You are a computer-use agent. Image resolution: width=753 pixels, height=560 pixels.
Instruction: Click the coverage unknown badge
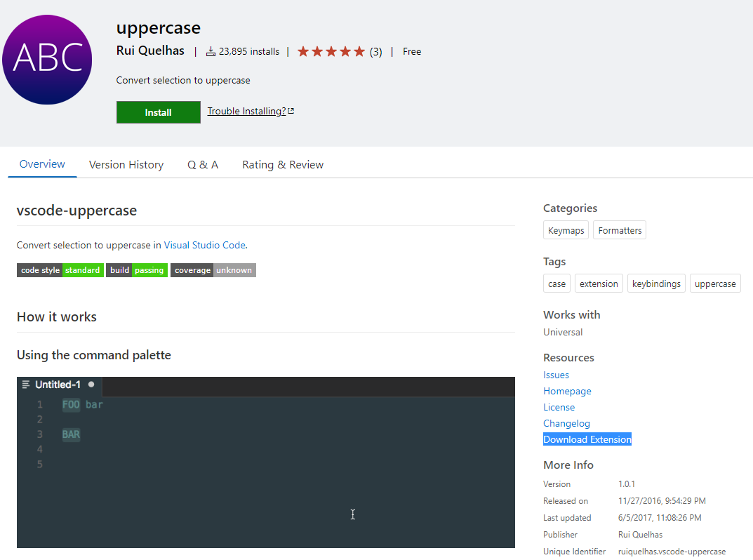(x=213, y=270)
